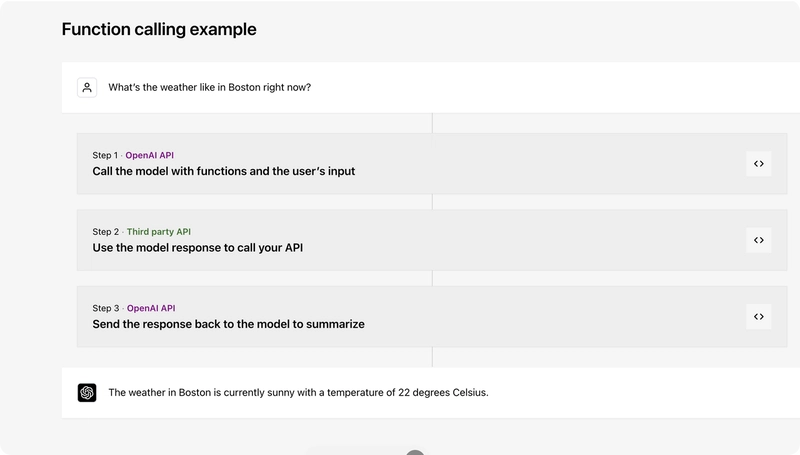
Task: Click 'Send the response back to the model' title
Action: 229,324
